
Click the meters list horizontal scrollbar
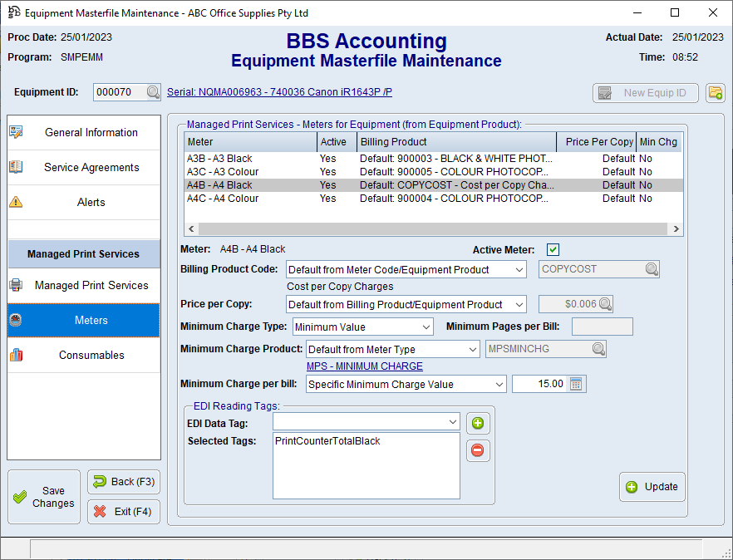point(432,229)
